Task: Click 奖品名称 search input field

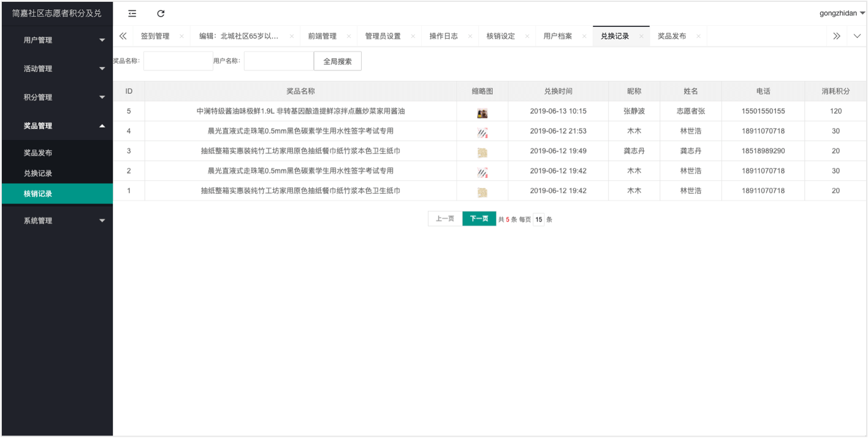Action: (178, 61)
